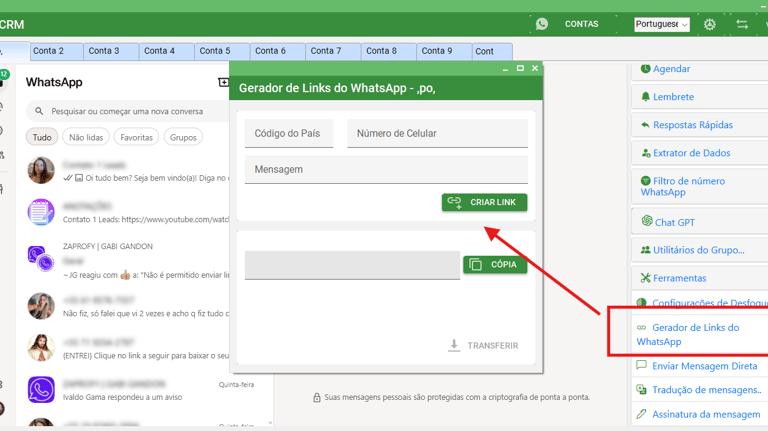Click the bell icon beside Lembrete

(x=646, y=96)
